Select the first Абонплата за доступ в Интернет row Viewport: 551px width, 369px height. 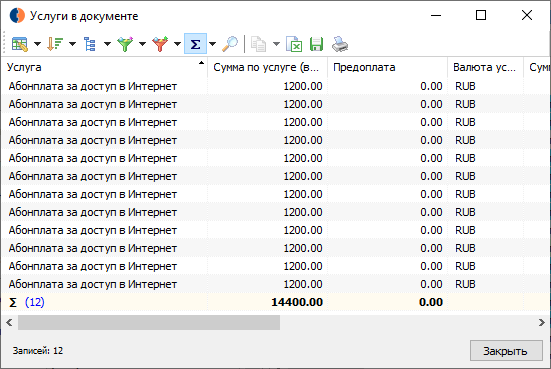pyautogui.click(x=276, y=86)
